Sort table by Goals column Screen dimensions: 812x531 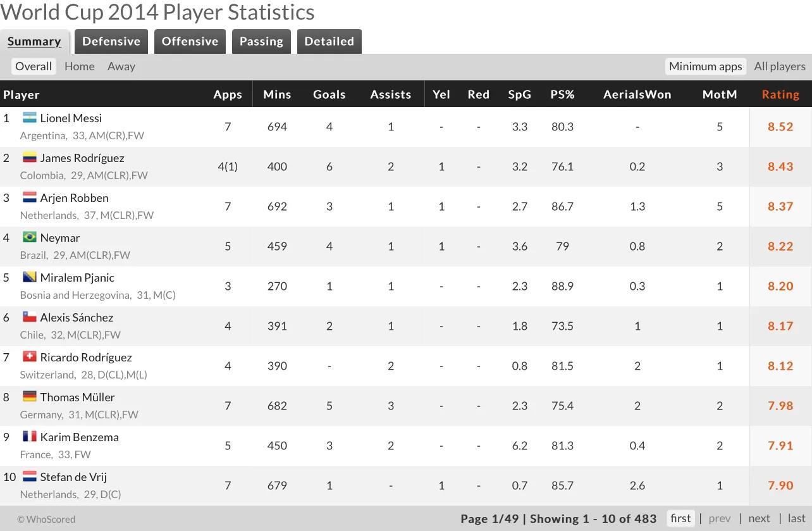[329, 94]
